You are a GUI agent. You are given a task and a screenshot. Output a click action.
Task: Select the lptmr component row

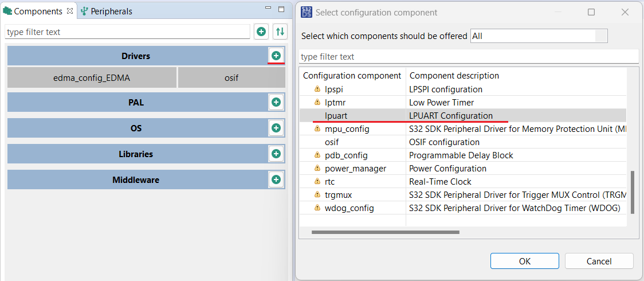(463, 102)
